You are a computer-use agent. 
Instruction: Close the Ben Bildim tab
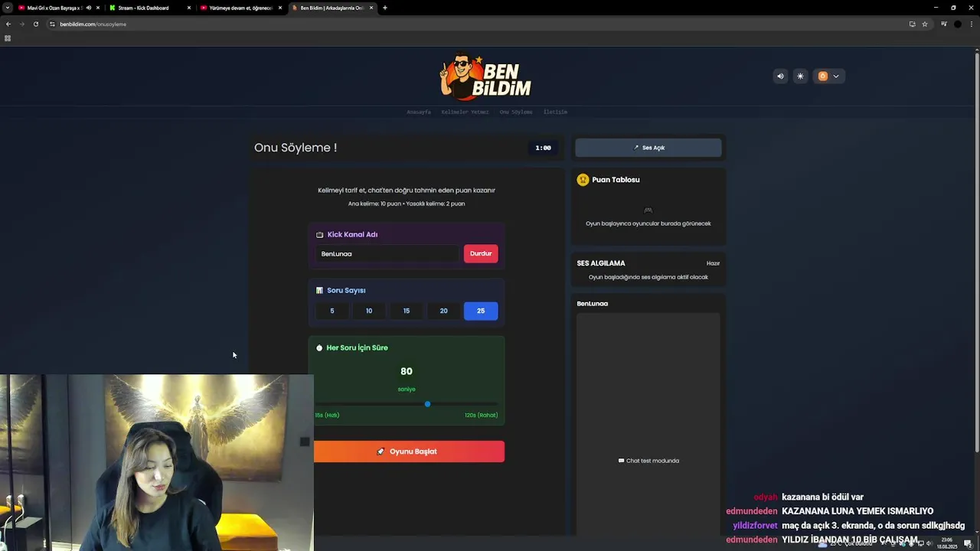(x=371, y=8)
